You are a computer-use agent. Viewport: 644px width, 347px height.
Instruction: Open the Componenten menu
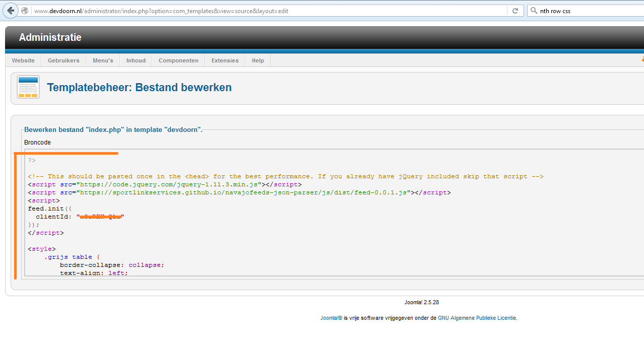(x=178, y=60)
